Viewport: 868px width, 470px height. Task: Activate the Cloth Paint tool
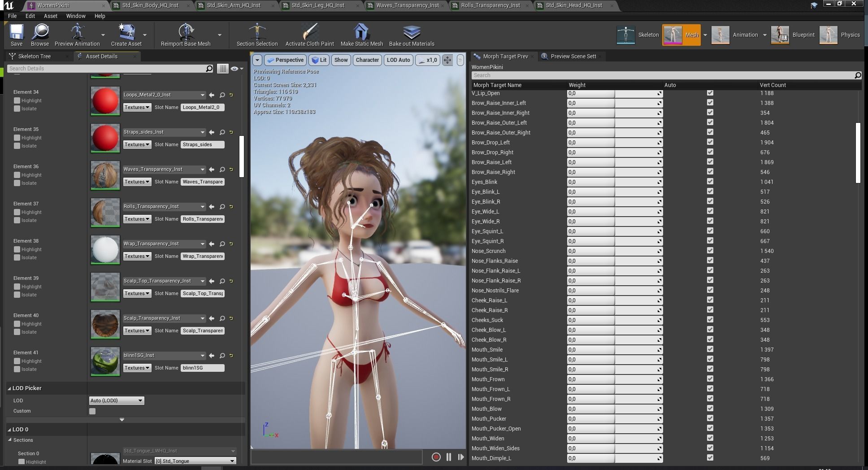point(309,35)
